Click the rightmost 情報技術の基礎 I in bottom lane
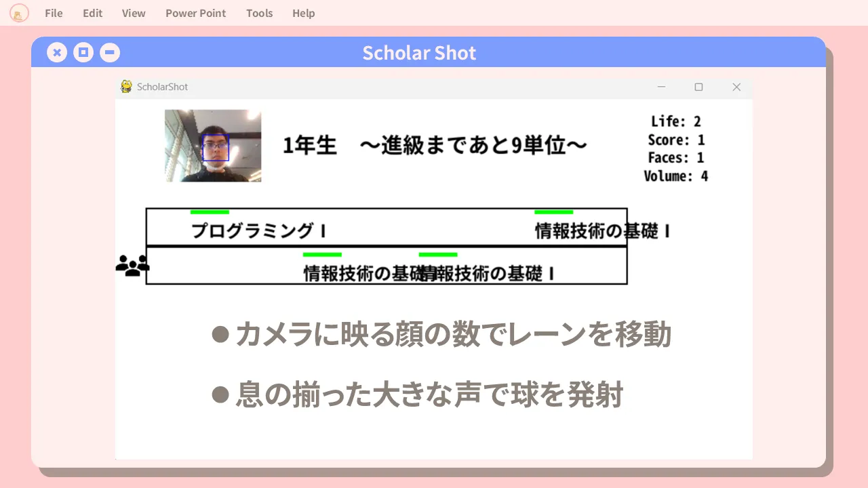Viewport: 868px width, 488px height. pyautogui.click(x=488, y=274)
